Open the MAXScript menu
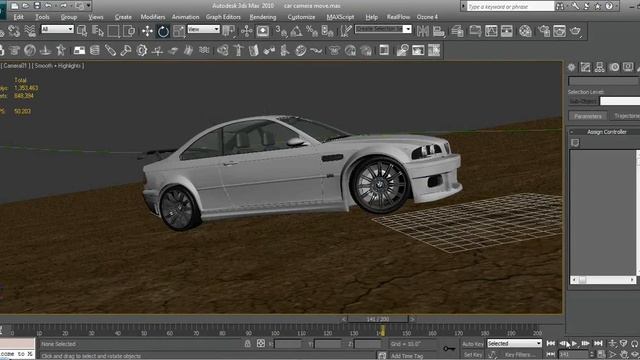 [340, 17]
